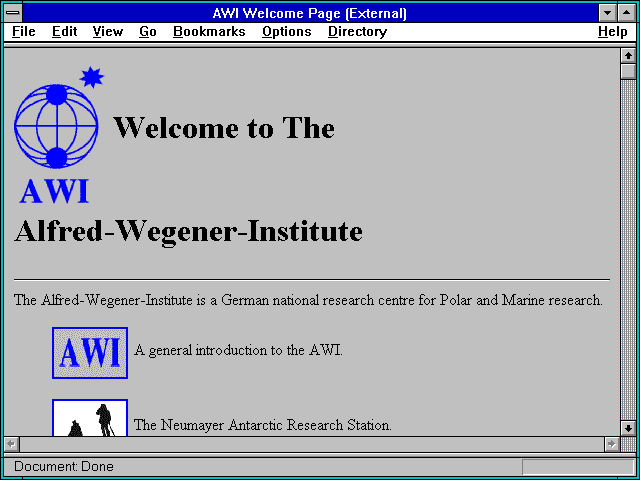Click the 'Alfred-Wegener-Institute' heading
This screenshot has width=640, height=480.
(x=189, y=231)
